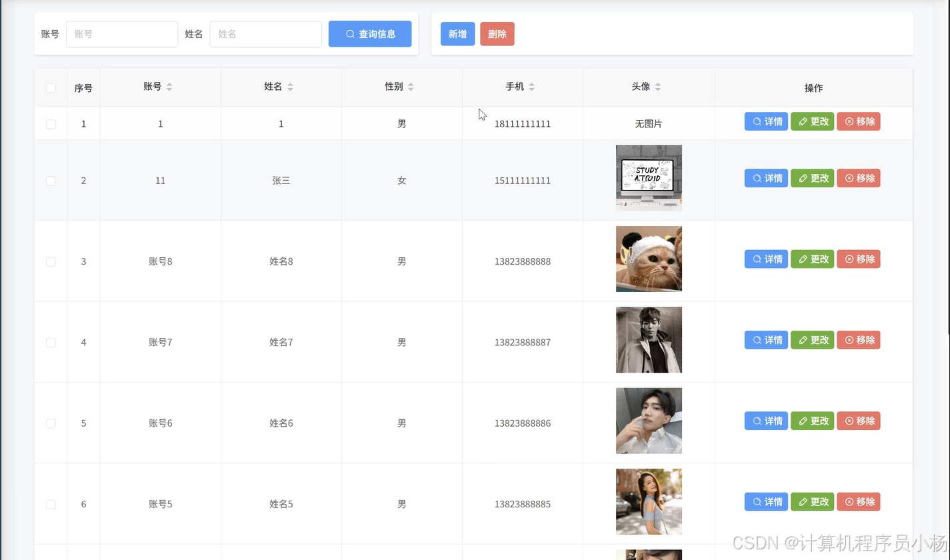
Task: Open 详情 for 姓名5
Action: [766, 502]
